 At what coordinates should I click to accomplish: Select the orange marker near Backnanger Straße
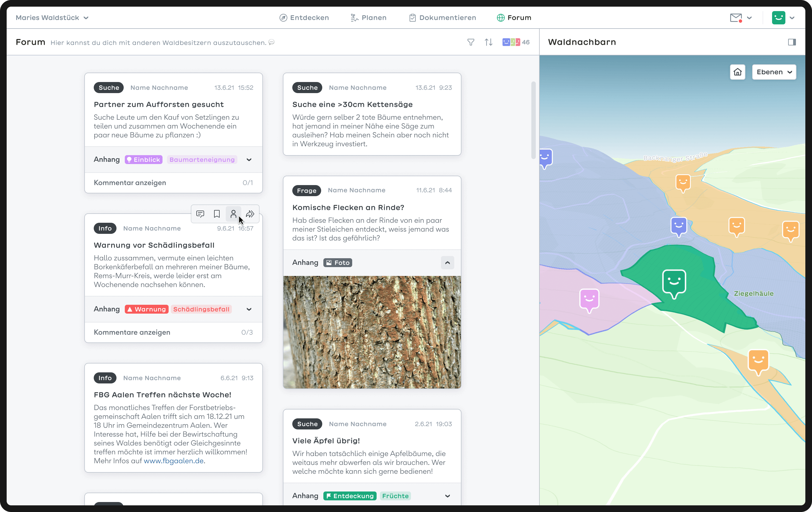(x=683, y=183)
